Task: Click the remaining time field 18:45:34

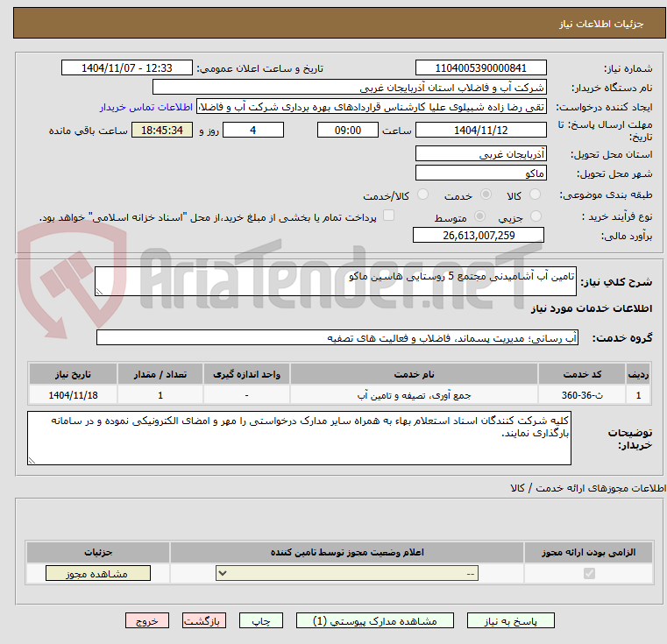Action: [x=161, y=130]
